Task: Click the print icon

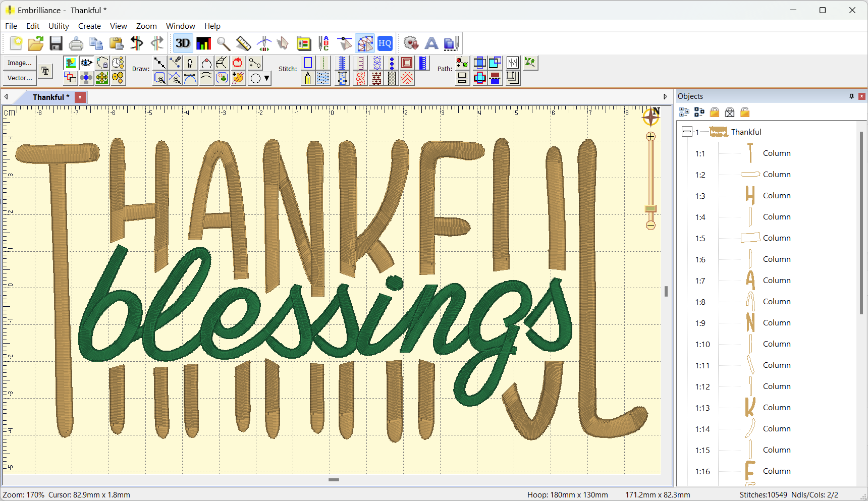Action: tap(76, 43)
